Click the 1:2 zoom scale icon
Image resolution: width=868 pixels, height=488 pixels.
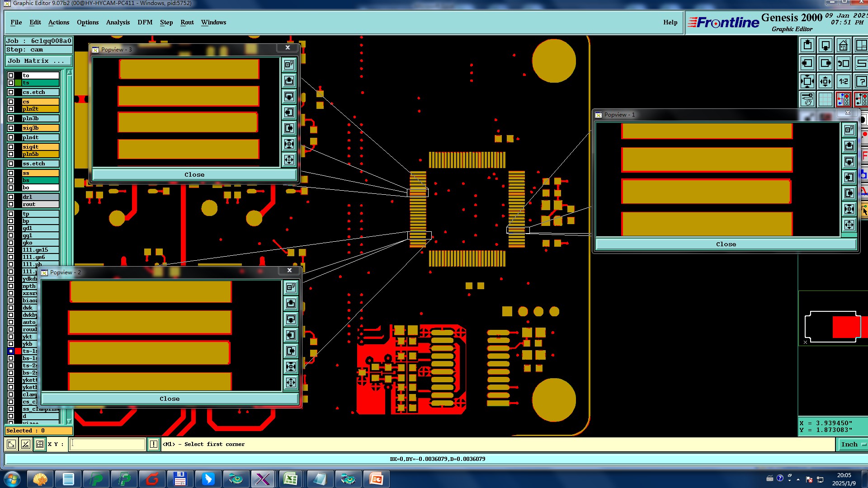point(844,82)
